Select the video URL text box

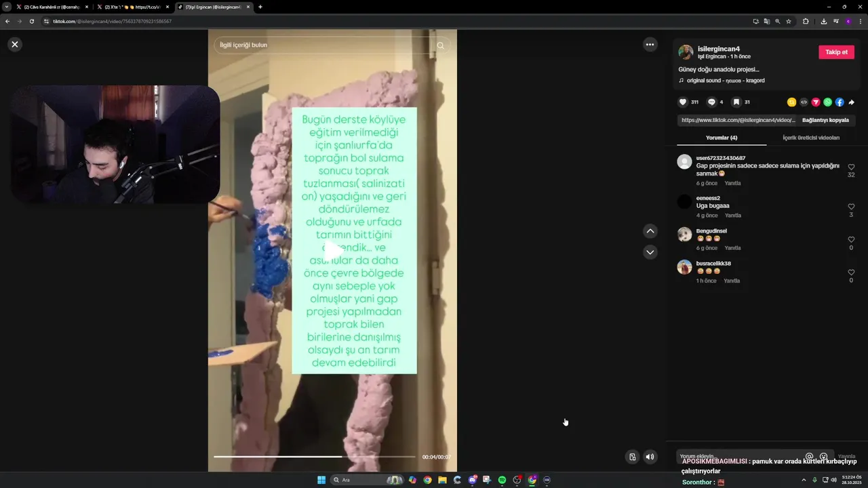738,120
